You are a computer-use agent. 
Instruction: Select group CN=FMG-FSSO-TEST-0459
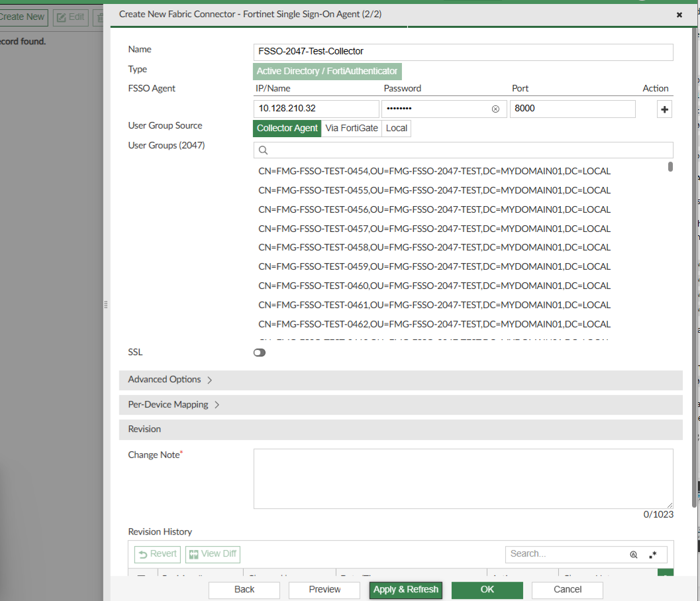click(434, 267)
